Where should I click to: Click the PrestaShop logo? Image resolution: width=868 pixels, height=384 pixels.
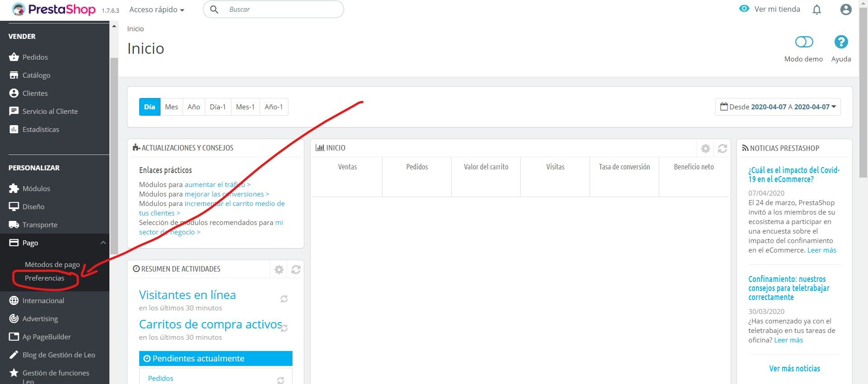click(x=53, y=9)
